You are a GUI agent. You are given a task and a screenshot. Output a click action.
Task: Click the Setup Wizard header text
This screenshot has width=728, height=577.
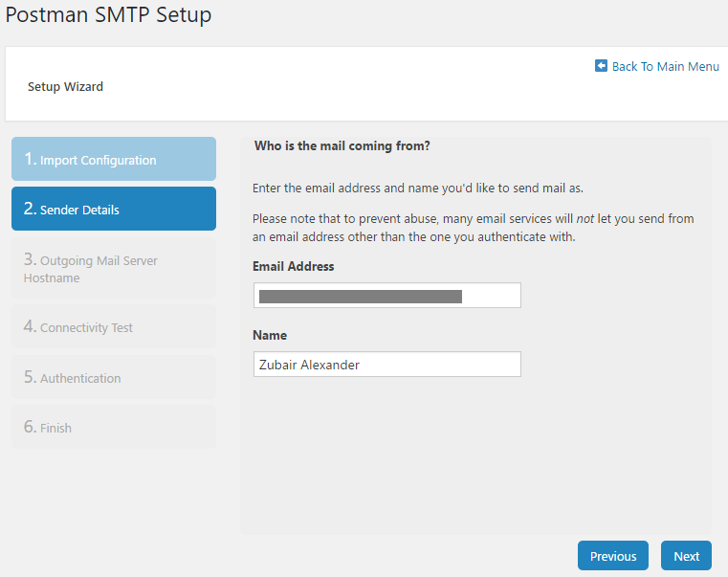click(65, 86)
